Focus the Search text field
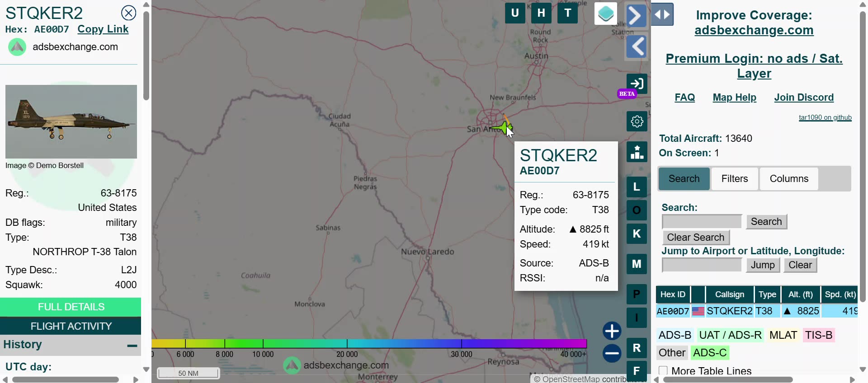The height and width of the screenshot is (383, 868). (702, 222)
